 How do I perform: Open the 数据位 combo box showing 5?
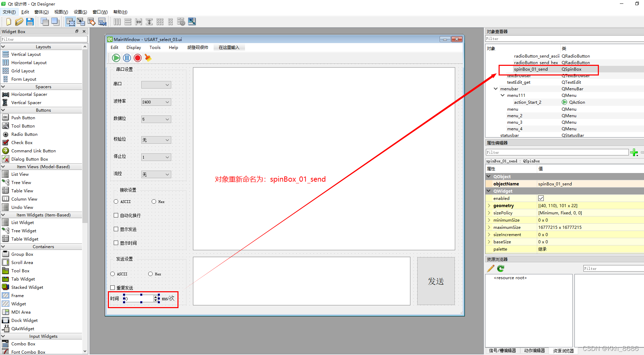click(156, 119)
